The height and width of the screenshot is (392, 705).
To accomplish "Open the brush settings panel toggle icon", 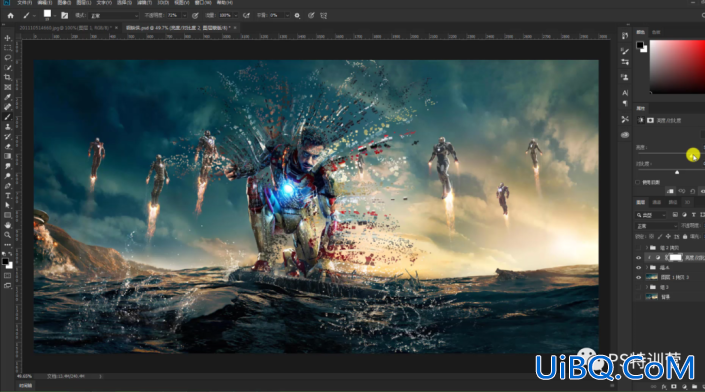I will (65, 15).
